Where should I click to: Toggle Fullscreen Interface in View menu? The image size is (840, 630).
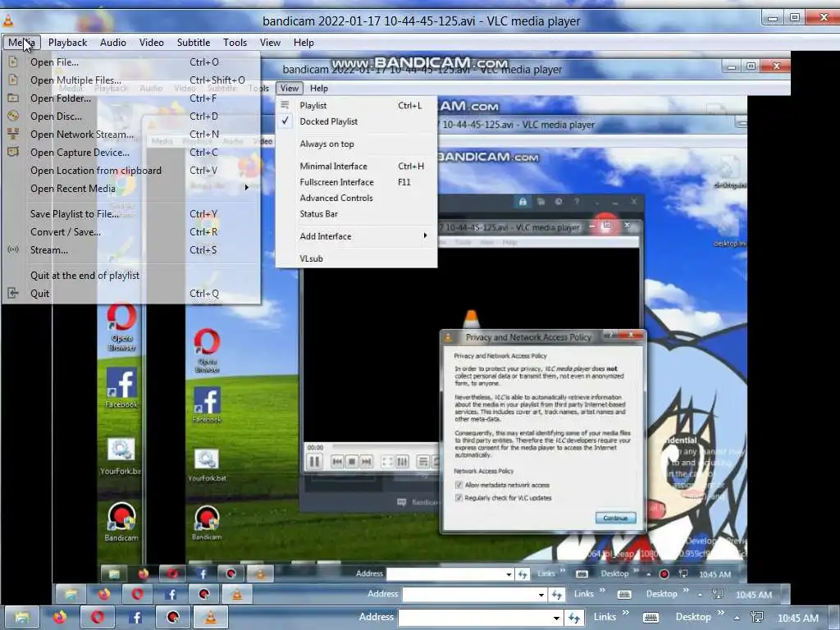click(x=356, y=182)
